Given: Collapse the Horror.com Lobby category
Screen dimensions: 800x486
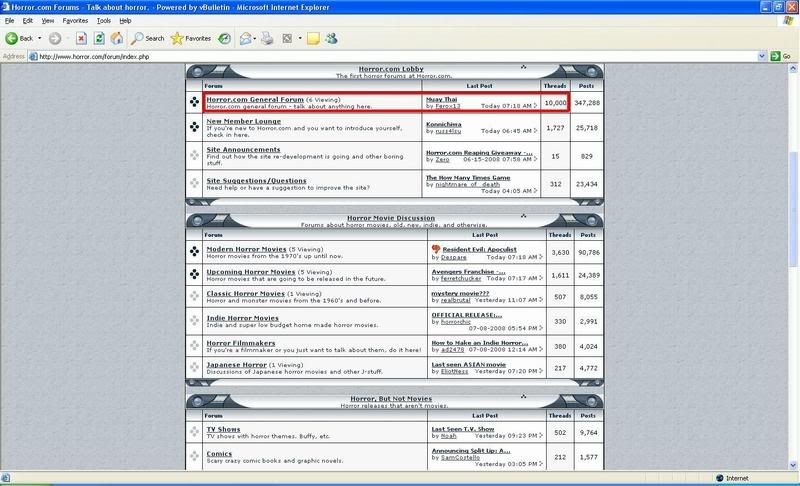Looking at the screenshot, I should 523,67.
